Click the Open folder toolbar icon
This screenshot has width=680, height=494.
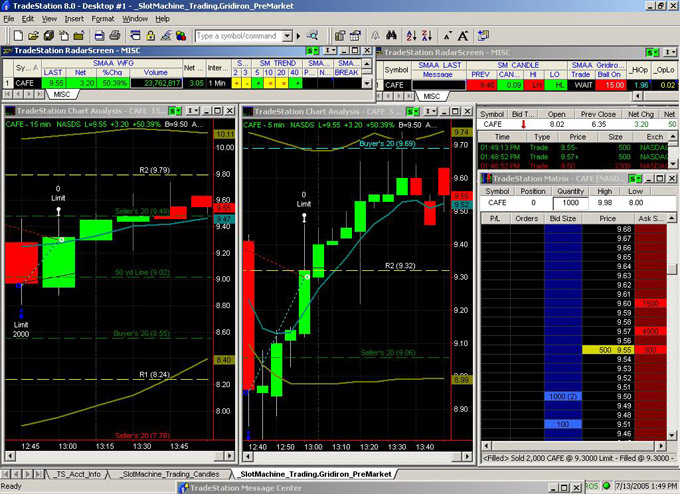pos(33,36)
